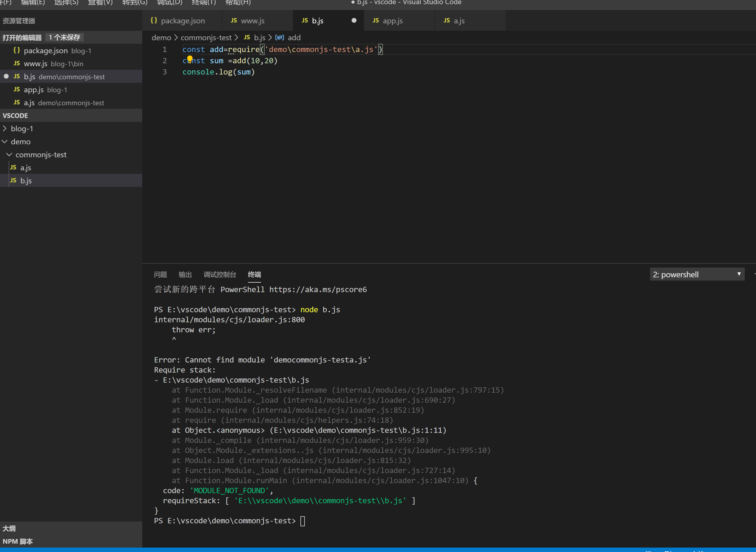Click the JS icon on www.js tab
Image resolution: width=756 pixels, height=552 pixels.
point(234,20)
